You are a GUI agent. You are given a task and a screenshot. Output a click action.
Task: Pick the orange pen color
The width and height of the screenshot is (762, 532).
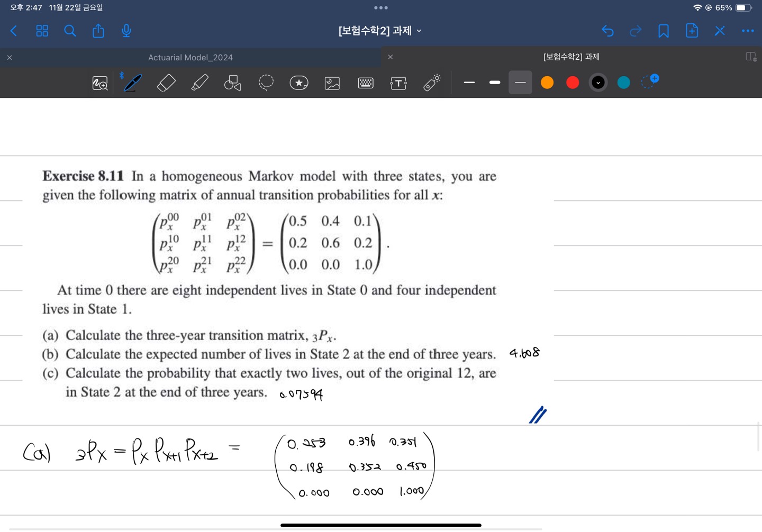click(x=547, y=82)
